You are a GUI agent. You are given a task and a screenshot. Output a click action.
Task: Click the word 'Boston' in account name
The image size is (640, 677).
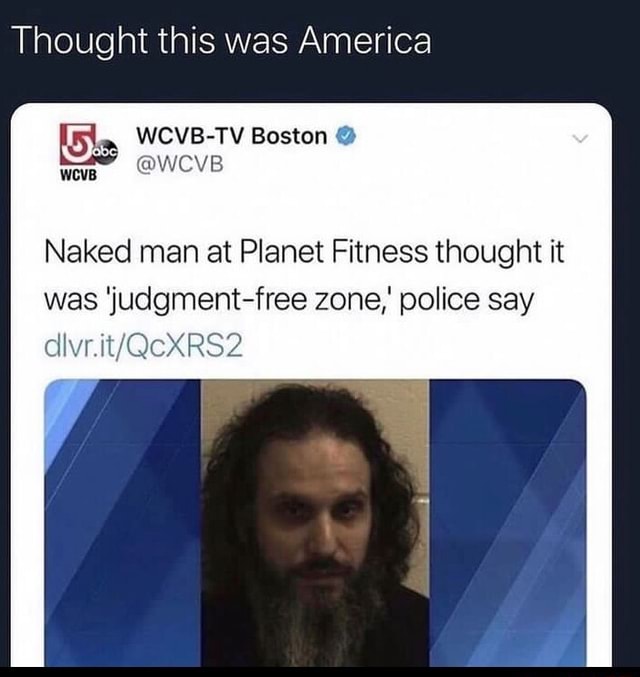point(289,136)
